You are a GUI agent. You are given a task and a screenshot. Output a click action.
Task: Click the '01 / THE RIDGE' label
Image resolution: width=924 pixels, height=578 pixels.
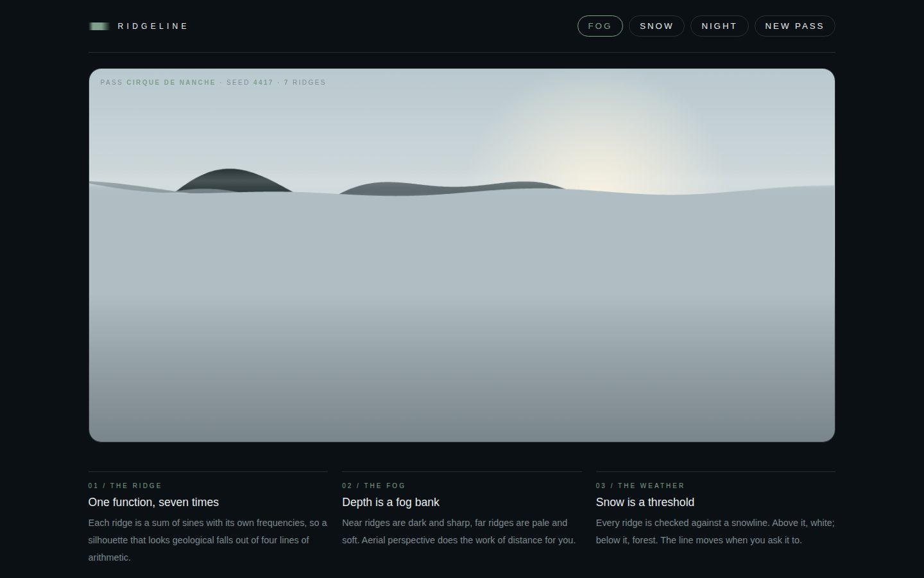coord(125,486)
